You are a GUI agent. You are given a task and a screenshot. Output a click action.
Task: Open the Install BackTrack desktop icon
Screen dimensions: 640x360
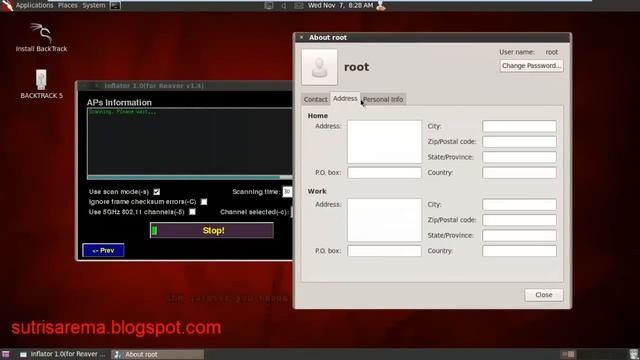[x=41, y=38]
